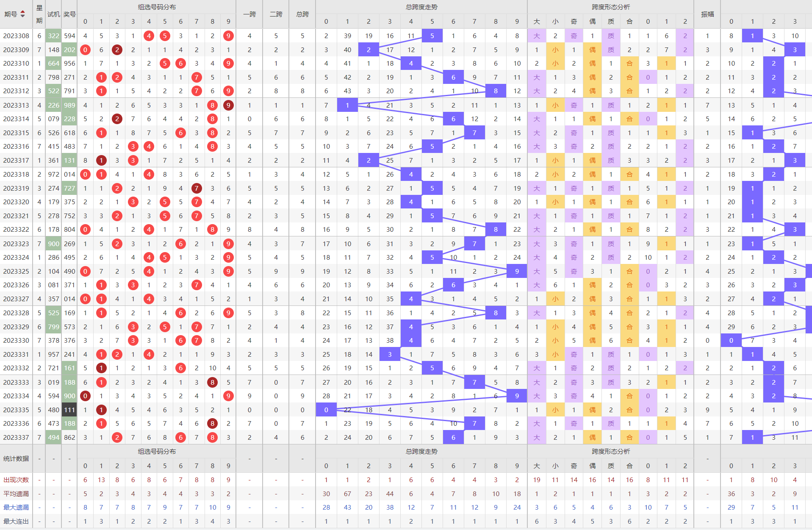Viewport: 812px width, 530px height.
Task: Click highlighted amplitude 3 in row 2023309
Action: pyautogui.click(x=795, y=50)
